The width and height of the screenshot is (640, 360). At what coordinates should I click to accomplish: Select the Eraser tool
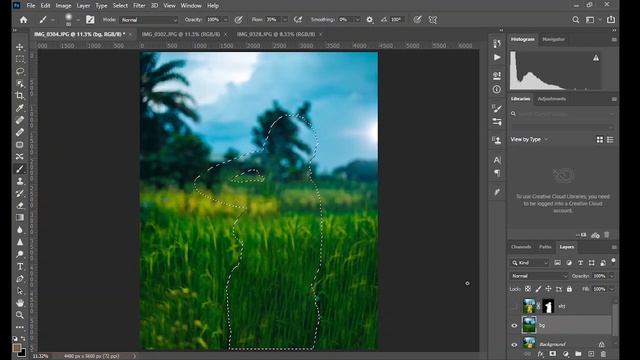point(20,205)
